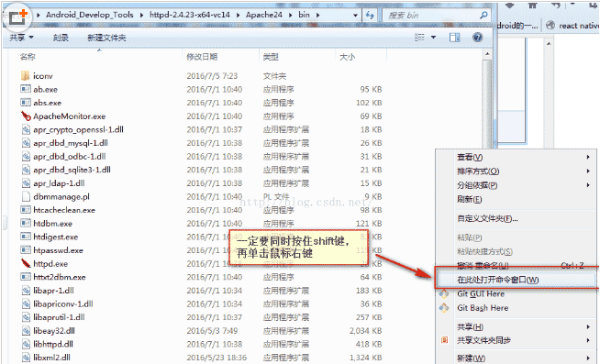Select the apr_dbd_sqlite3-1.dll file icon

[x=26, y=170]
